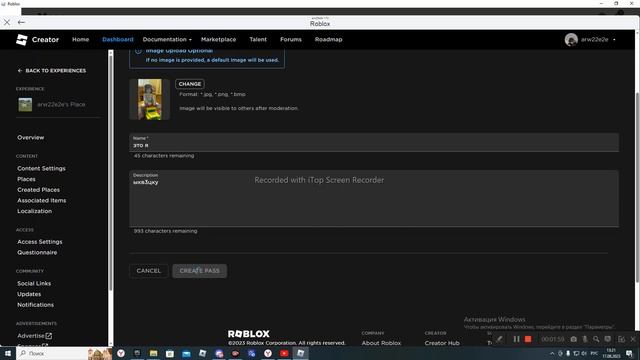Click the CANCEL button
The width and height of the screenshot is (640, 360).
coord(149,271)
